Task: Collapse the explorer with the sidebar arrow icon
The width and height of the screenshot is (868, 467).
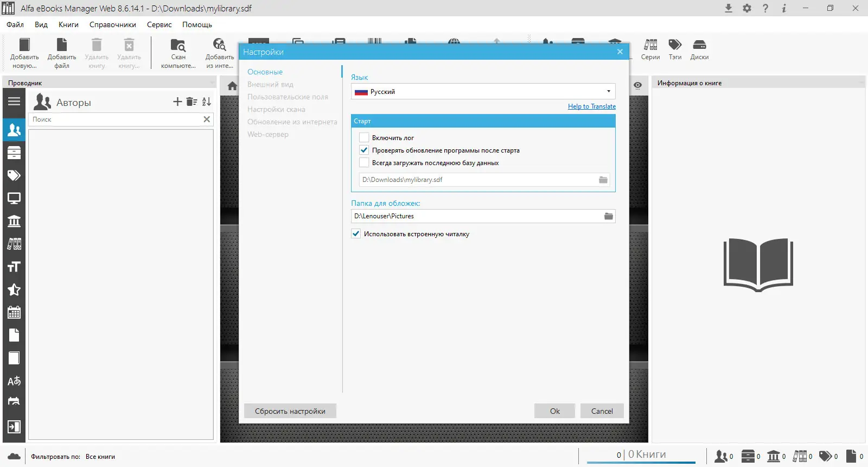Action: [14, 427]
